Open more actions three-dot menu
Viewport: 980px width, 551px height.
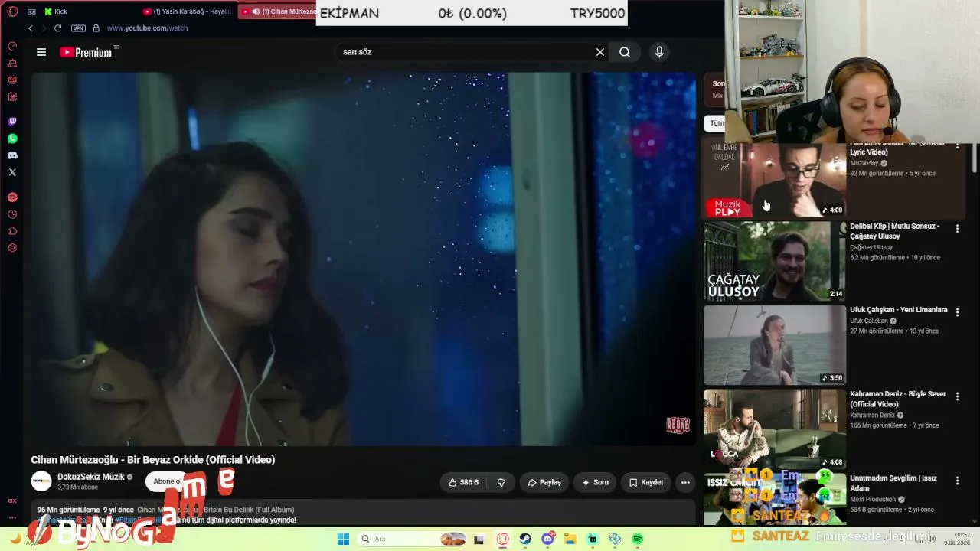tap(685, 482)
